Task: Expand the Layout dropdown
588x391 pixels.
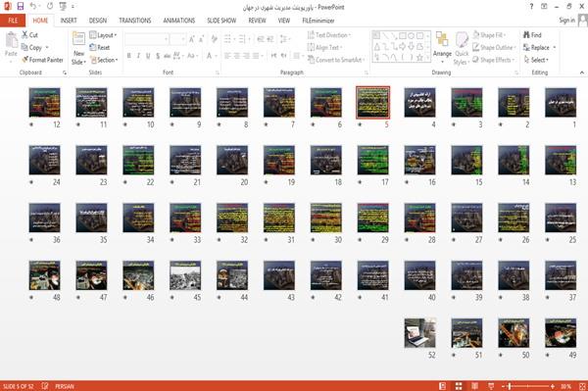Action: point(103,35)
